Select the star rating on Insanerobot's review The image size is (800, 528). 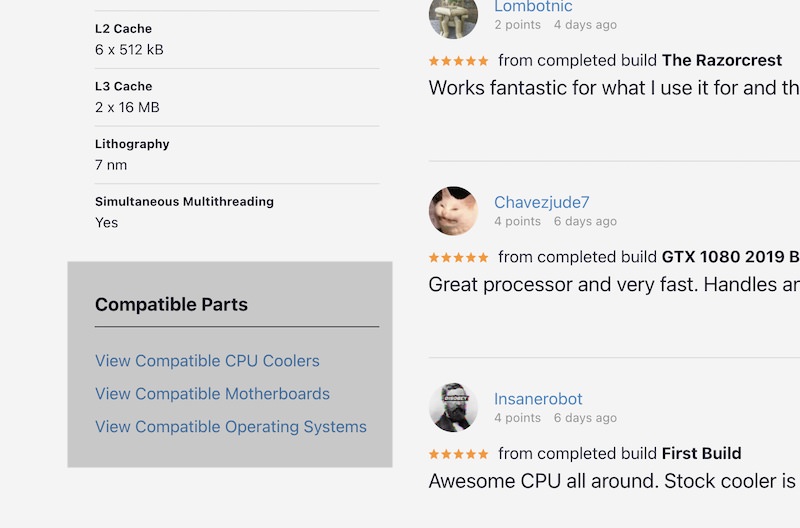tap(459, 454)
